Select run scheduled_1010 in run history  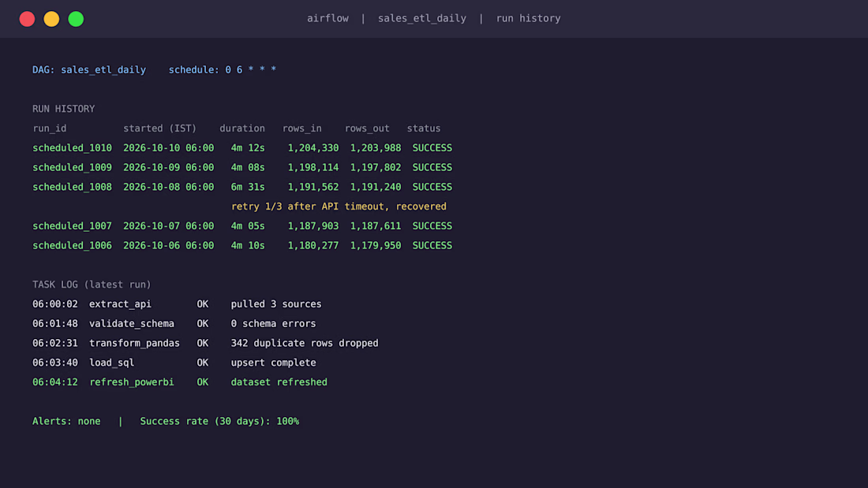[x=242, y=147]
